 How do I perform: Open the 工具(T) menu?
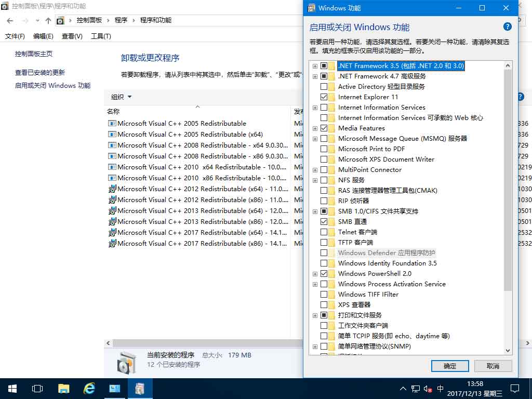pos(101,36)
